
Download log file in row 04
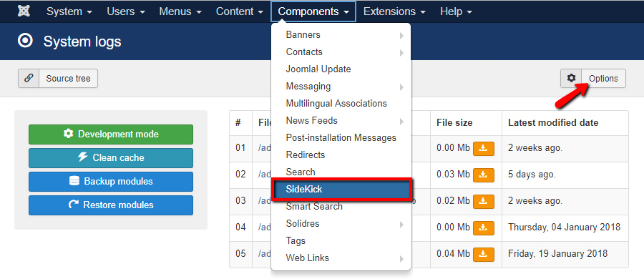484,227
